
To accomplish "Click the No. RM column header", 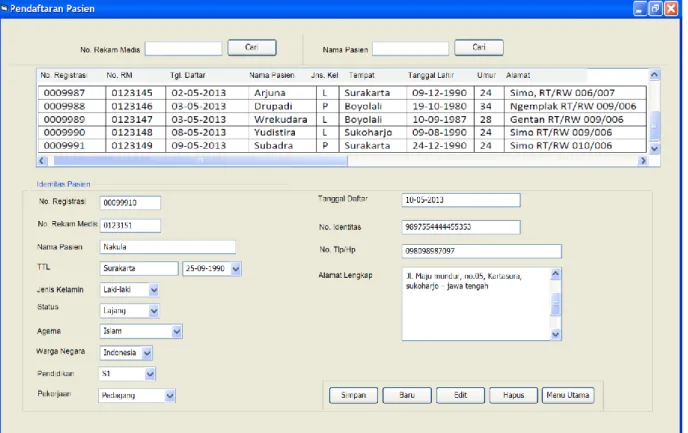I will (x=119, y=75).
